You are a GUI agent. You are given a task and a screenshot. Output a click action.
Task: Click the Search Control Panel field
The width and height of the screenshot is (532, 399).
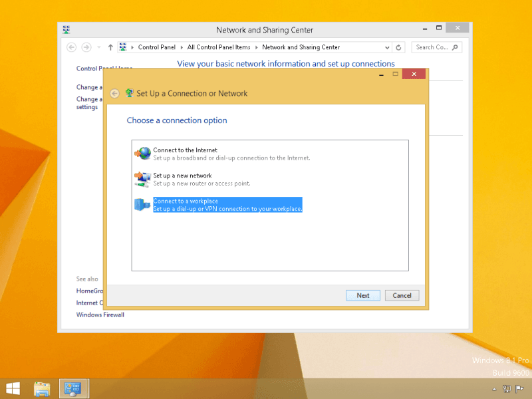pyautogui.click(x=434, y=47)
